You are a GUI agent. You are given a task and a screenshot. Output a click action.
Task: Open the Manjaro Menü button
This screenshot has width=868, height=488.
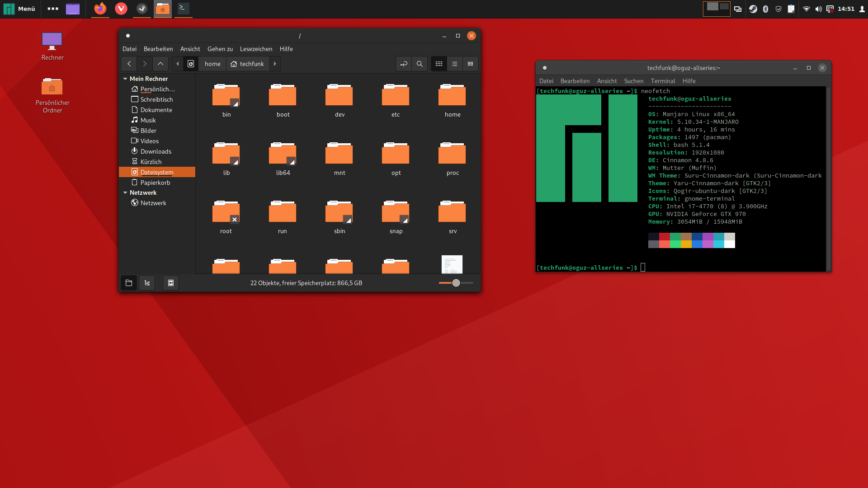pyautogui.click(x=19, y=9)
